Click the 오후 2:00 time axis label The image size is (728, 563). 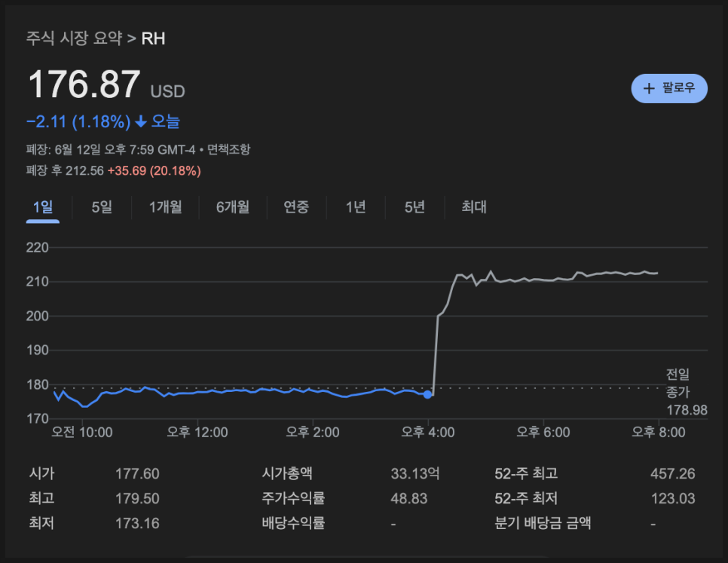coord(313,433)
